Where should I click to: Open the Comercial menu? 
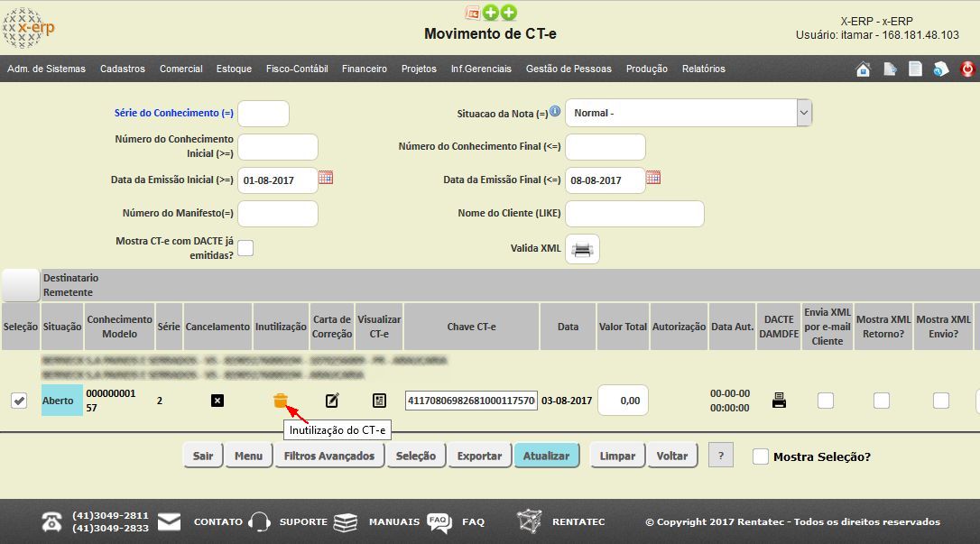(x=181, y=69)
